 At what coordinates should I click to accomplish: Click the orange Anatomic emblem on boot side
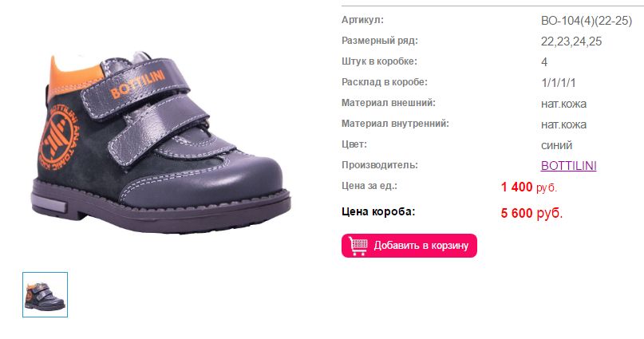pyautogui.click(x=59, y=137)
